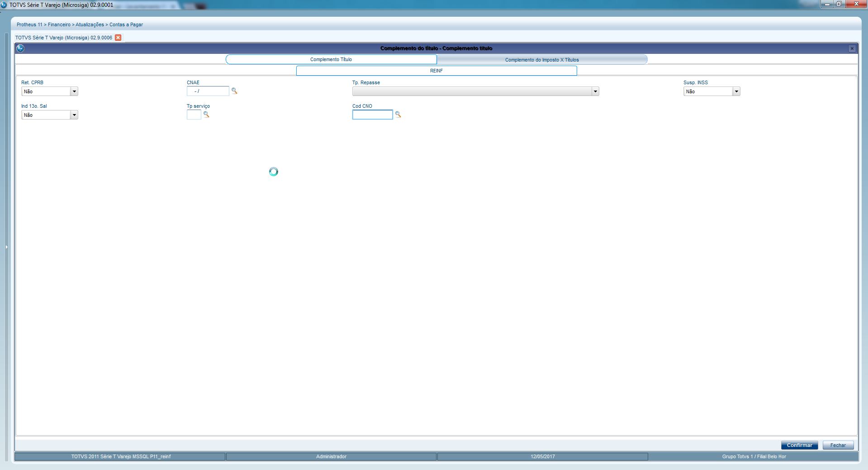Close the TOTVS Série T Varejo 02.9.0006 tab

[x=118, y=38]
